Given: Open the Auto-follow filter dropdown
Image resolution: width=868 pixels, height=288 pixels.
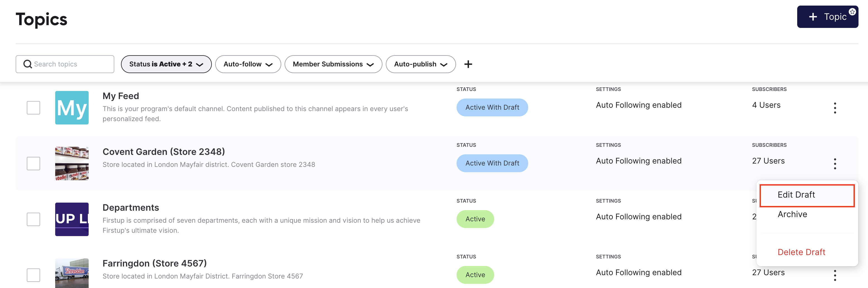Looking at the screenshot, I should [248, 64].
